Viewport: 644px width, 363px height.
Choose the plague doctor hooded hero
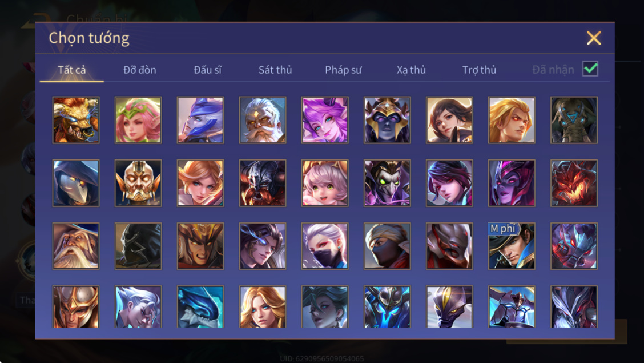pos(76,183)
